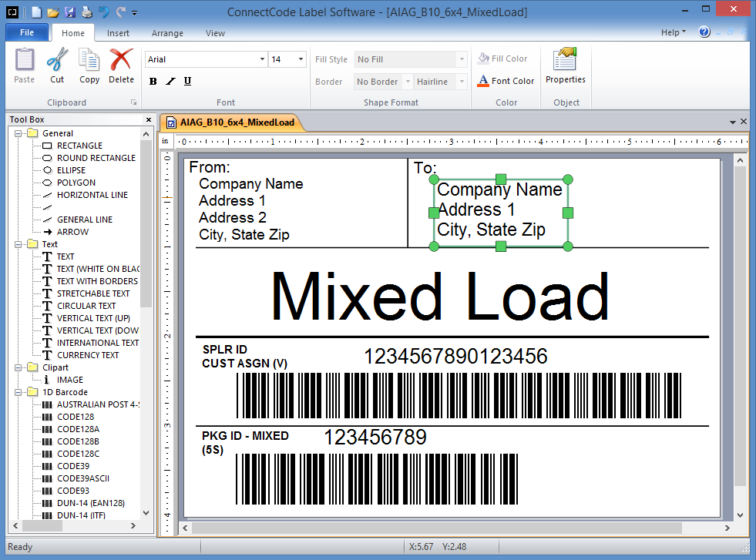Viewport: 756px width, 560px height.
Task: Click the Copy icon in Clipboard group
Action: [x=89, y=60]
